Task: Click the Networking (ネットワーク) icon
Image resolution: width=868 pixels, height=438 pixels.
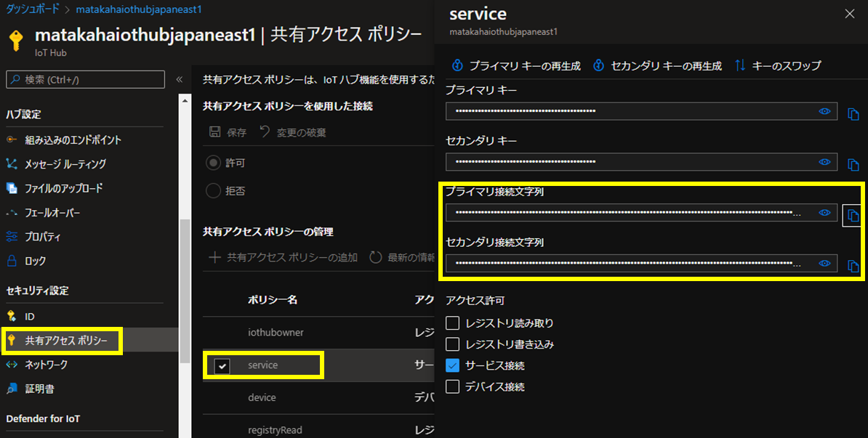Action: coord(12,365)
